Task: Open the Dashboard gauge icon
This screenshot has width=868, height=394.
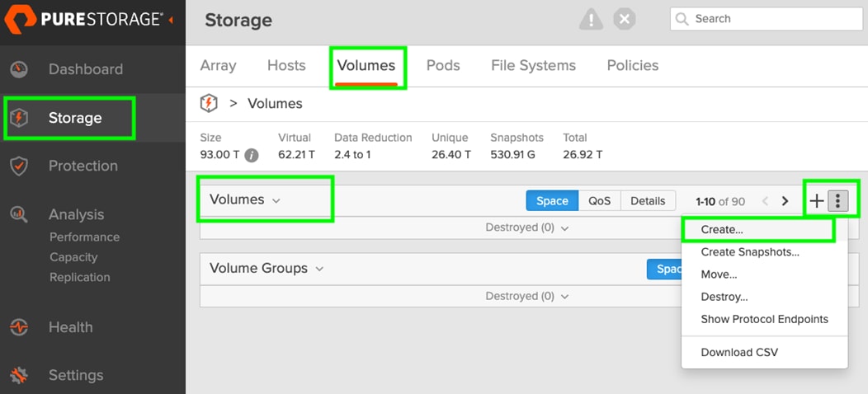Action: 18,69
